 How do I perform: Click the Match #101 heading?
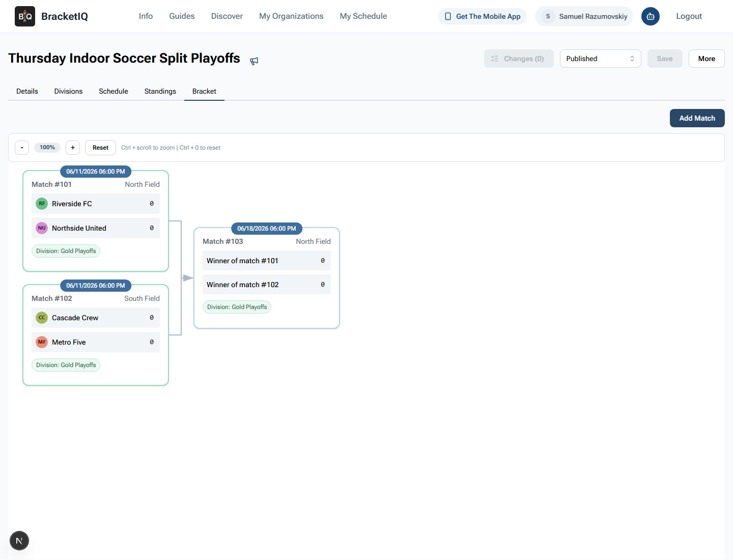point(51,184)
